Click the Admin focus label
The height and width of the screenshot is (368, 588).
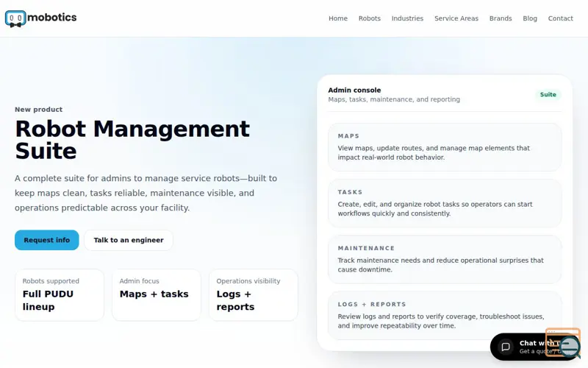(x=139, y=281)
